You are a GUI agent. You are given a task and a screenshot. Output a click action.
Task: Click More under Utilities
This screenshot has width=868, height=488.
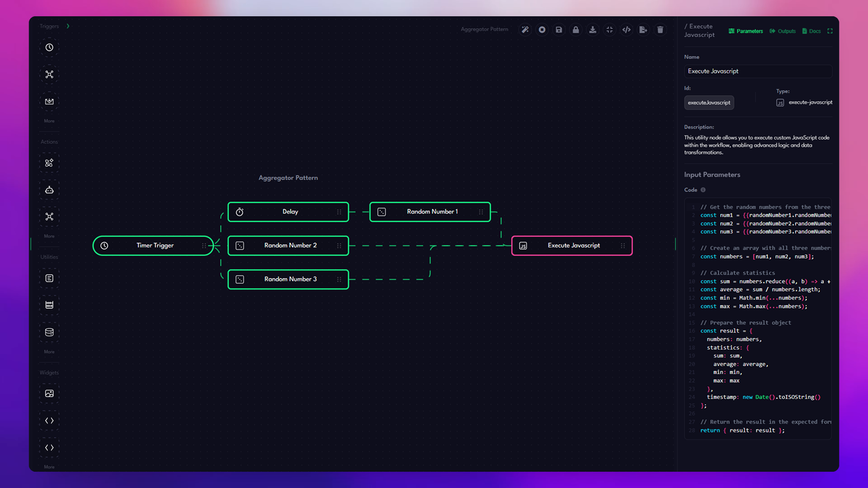pyautogui.click(x=49, y=352)
